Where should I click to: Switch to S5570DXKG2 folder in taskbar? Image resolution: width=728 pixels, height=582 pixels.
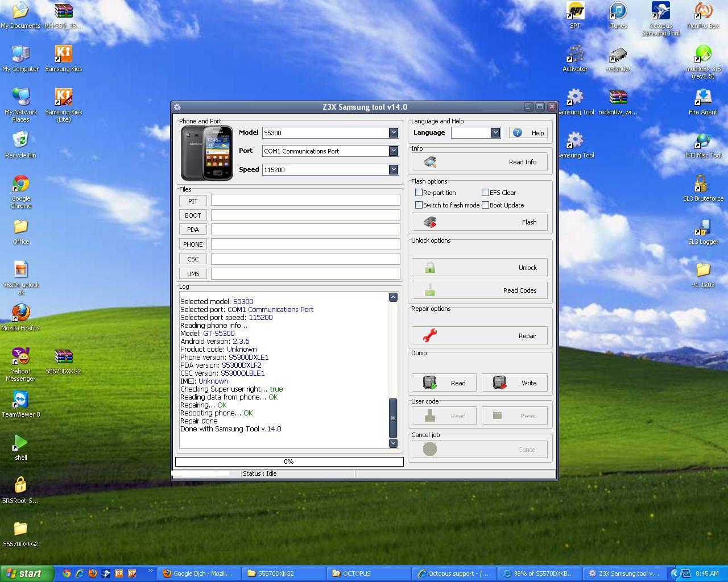(284, 573)
